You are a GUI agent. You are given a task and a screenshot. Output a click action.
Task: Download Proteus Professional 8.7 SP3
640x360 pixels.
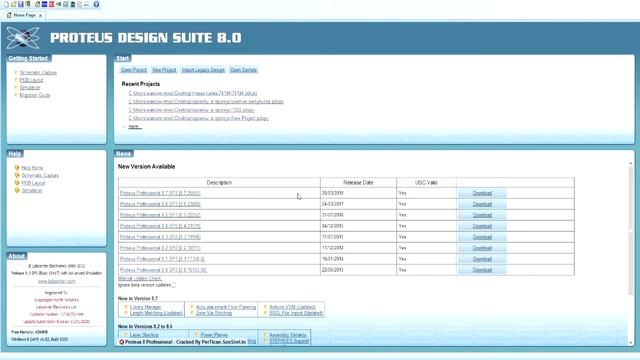point(482,193)
